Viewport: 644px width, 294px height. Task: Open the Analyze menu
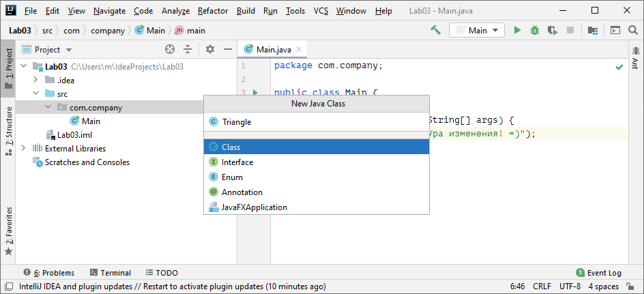point(176,11)
